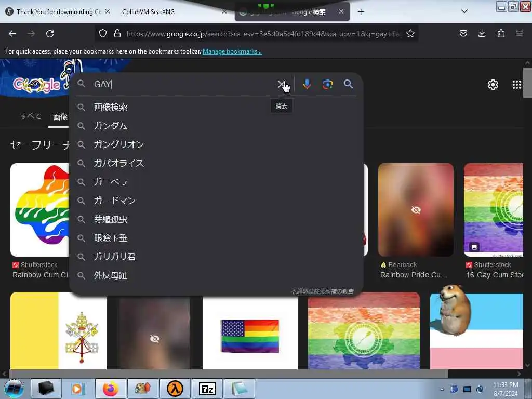Bookmark this page with the star
532x399 pixels.
coord(410,33)
